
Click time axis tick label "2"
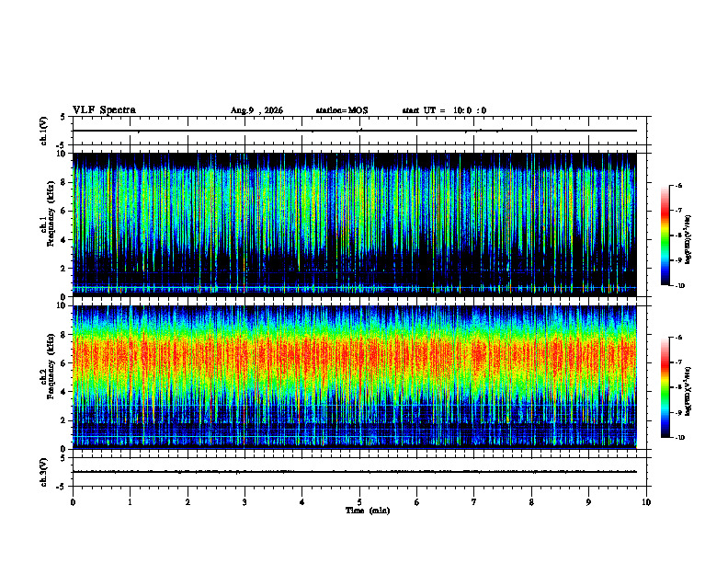coord(188,502)
